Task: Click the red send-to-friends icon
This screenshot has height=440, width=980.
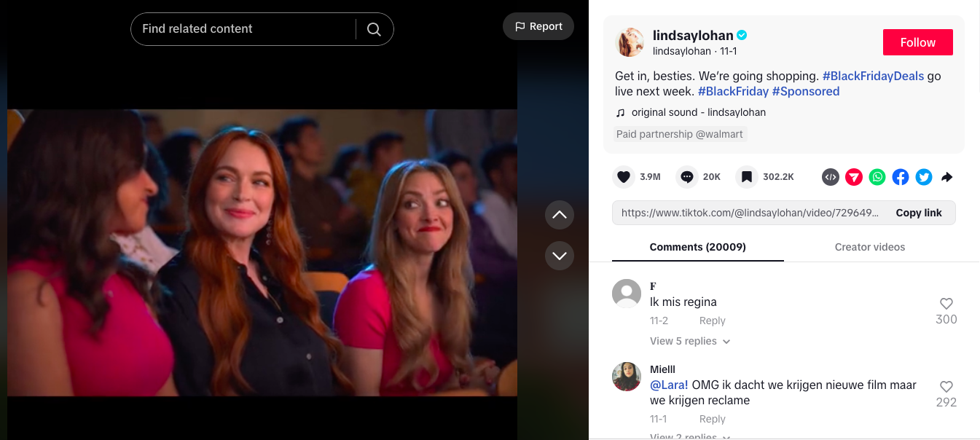Action: pyautogui.click(x=854, y=177)
